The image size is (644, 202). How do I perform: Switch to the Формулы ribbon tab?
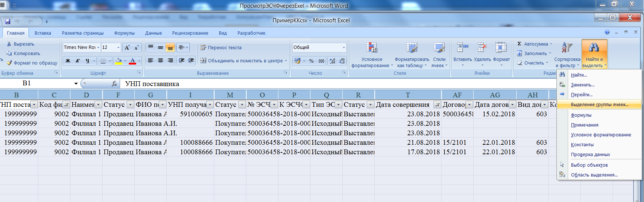coord(124,33)
